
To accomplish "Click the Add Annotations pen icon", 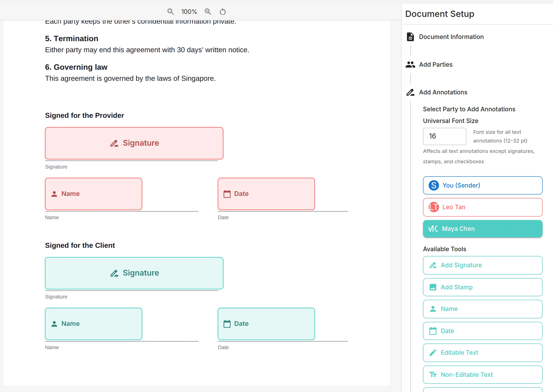I will pos(410,92).
